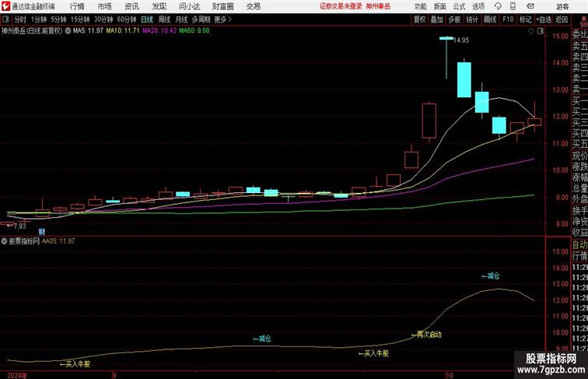588x379 pixels.
Task: Open the customer service headset icon
Action: pyautogui.click(x=498, y=6)
